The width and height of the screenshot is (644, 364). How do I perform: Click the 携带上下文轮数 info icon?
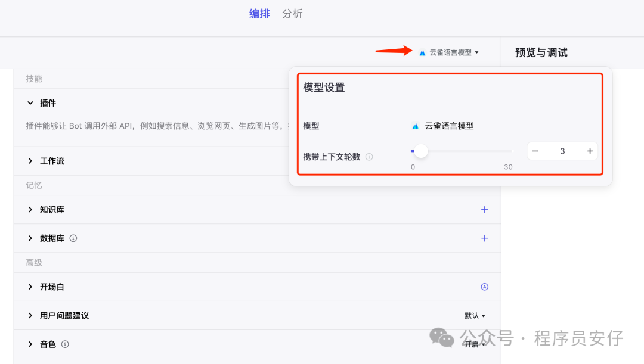pyautogui.click(x=369, y=157)
